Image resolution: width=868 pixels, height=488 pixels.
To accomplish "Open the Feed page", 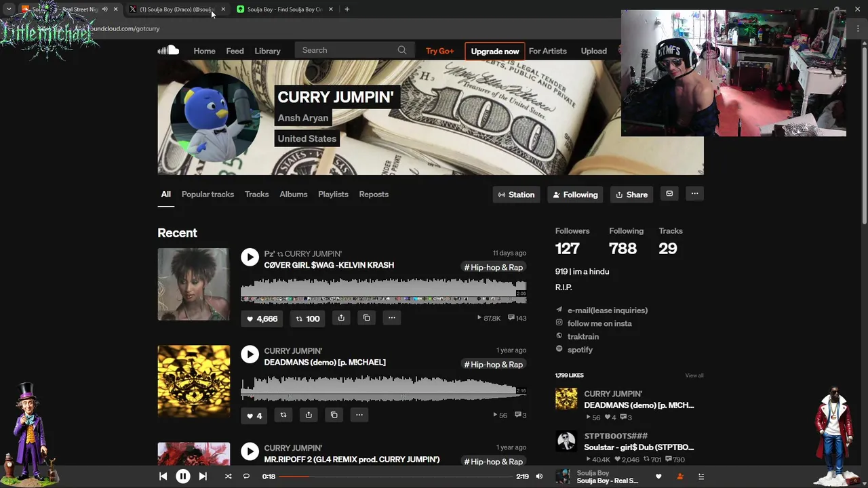I will 235,51.
